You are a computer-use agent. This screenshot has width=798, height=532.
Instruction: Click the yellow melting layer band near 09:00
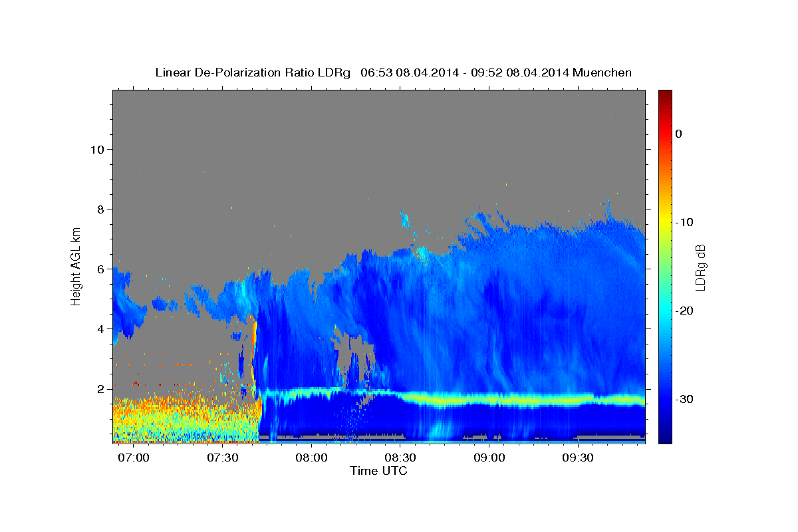click(x=489, y=400)
